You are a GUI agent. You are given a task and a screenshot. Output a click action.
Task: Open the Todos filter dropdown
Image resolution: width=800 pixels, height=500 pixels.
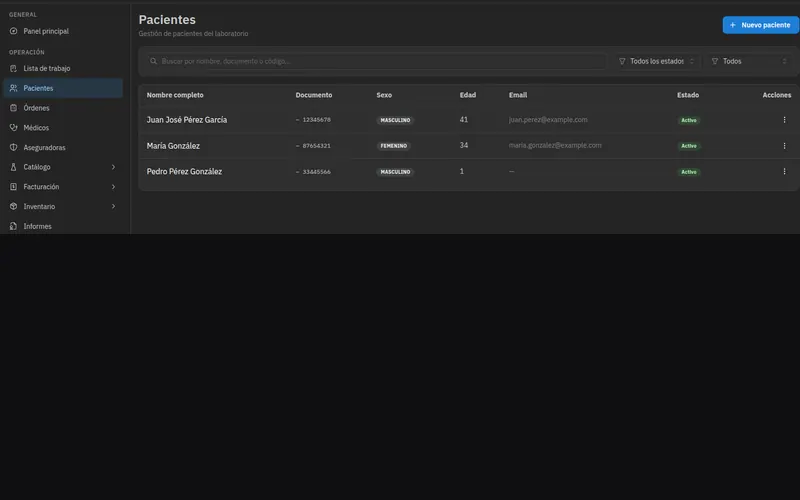(x=749, y=61)
